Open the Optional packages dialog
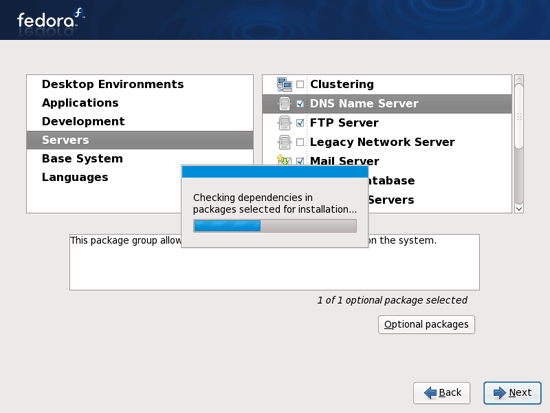Image resolution: width=550 pixels, height=413 pixels. click(x=427, y=324)
